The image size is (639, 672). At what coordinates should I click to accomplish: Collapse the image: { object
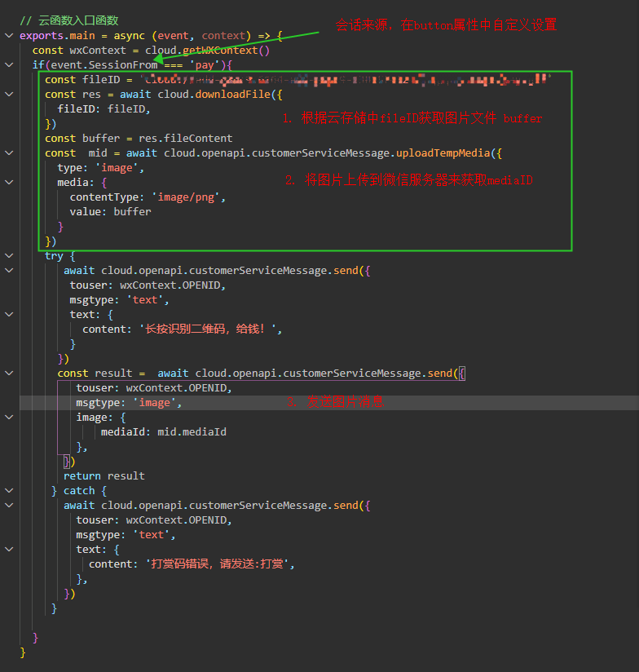(x=9, y=418)
